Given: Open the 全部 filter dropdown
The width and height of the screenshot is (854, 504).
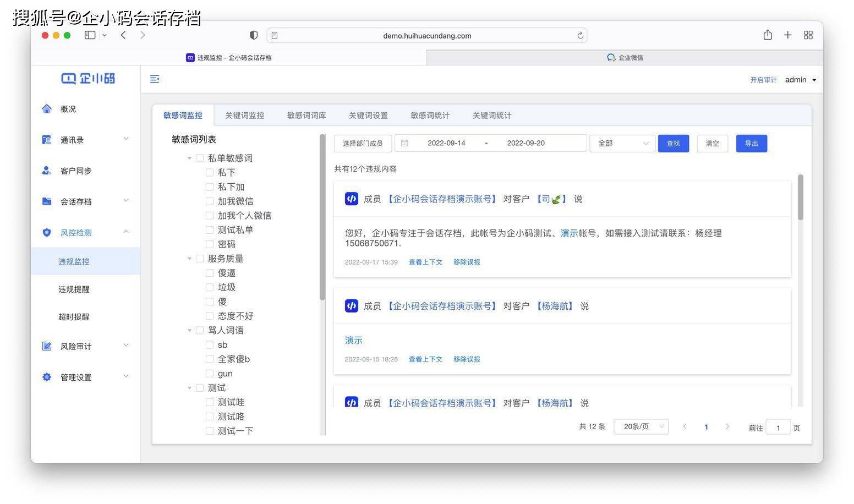Looking at the screenshot, I should pos(622,144).
